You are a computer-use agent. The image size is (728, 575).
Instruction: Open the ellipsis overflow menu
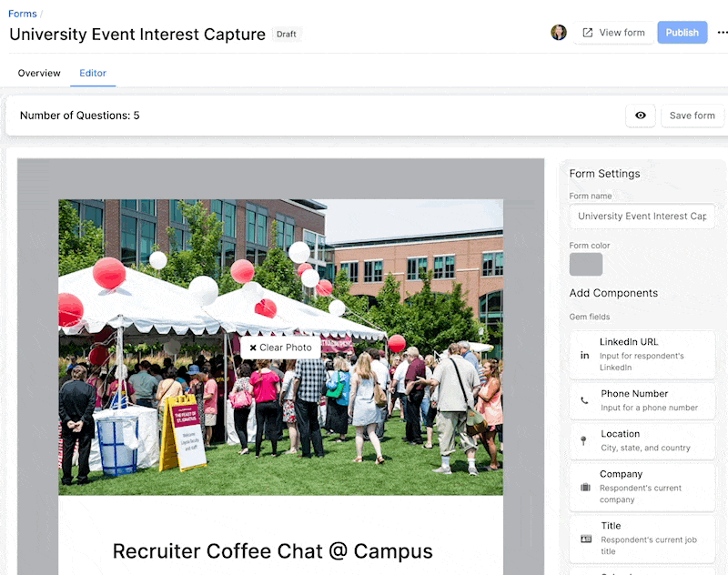[723, 32]
